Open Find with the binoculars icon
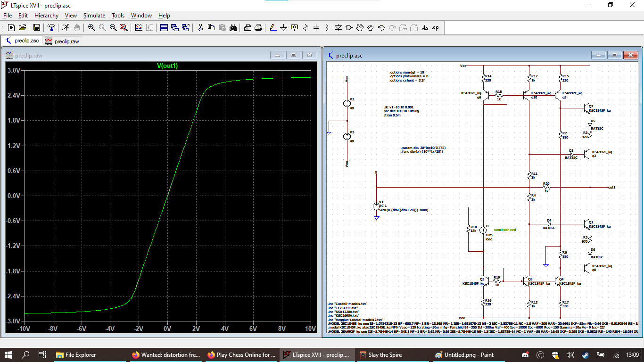This screenshot has width=644, height=362. tap(233, 28)
